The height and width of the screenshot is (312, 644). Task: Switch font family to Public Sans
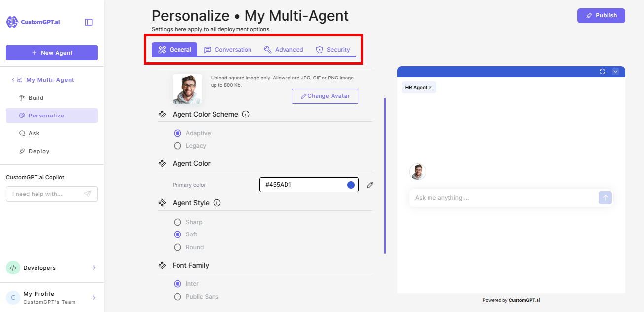[x=178, y=296]
